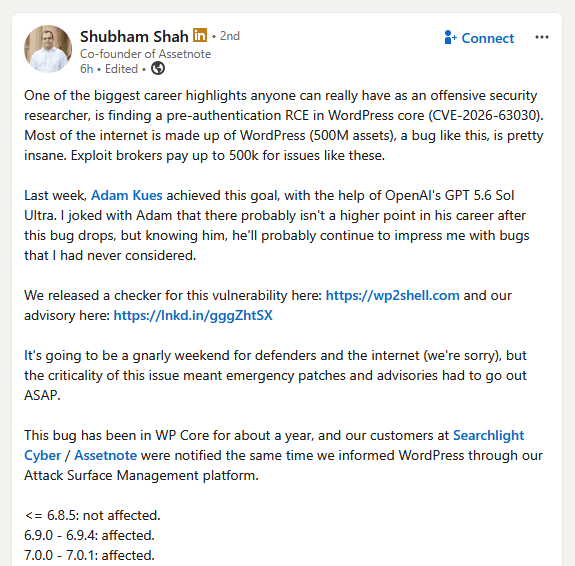Click the CVE-2026-63030 text in the post

coord(485,116)
